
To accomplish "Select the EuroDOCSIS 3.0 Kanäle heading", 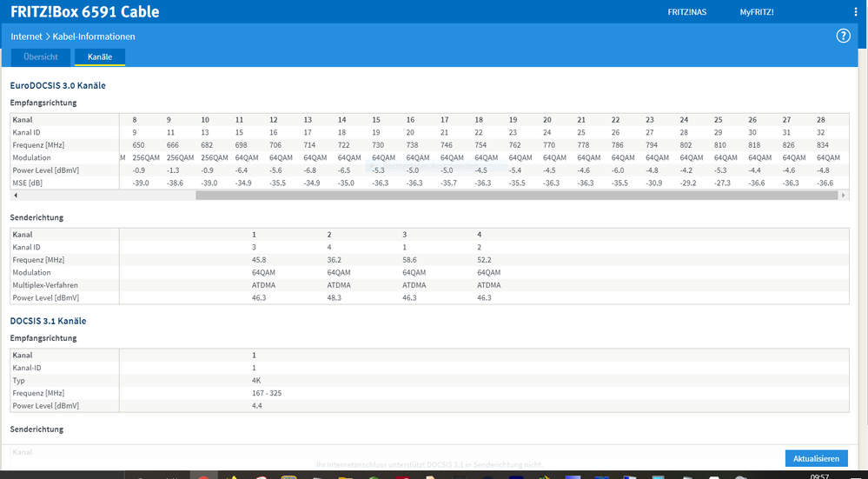I will point(57,86).
